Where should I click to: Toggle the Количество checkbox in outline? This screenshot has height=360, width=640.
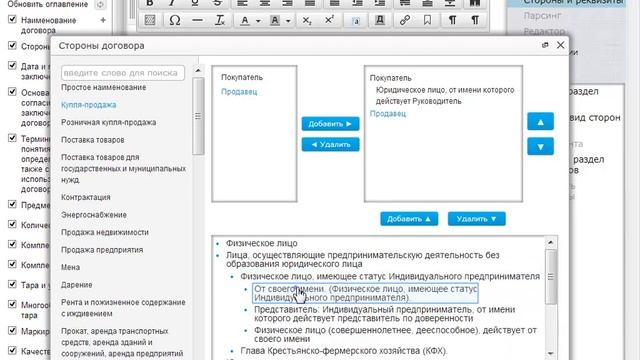(12, 224)
